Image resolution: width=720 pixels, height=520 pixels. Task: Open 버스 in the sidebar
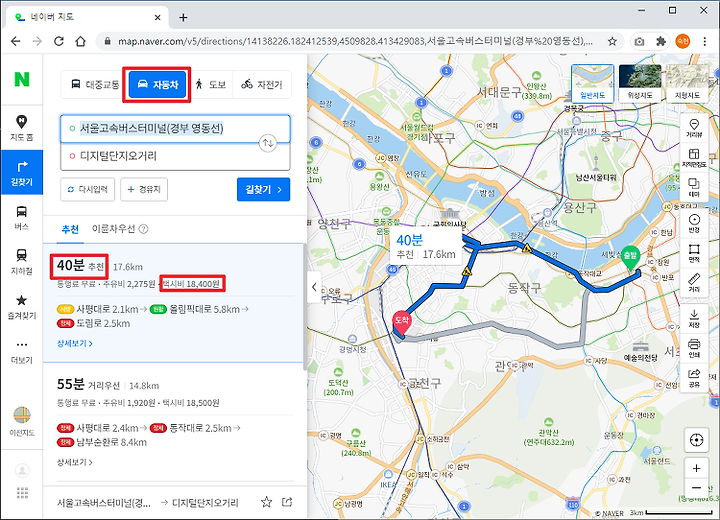(22, 217)
